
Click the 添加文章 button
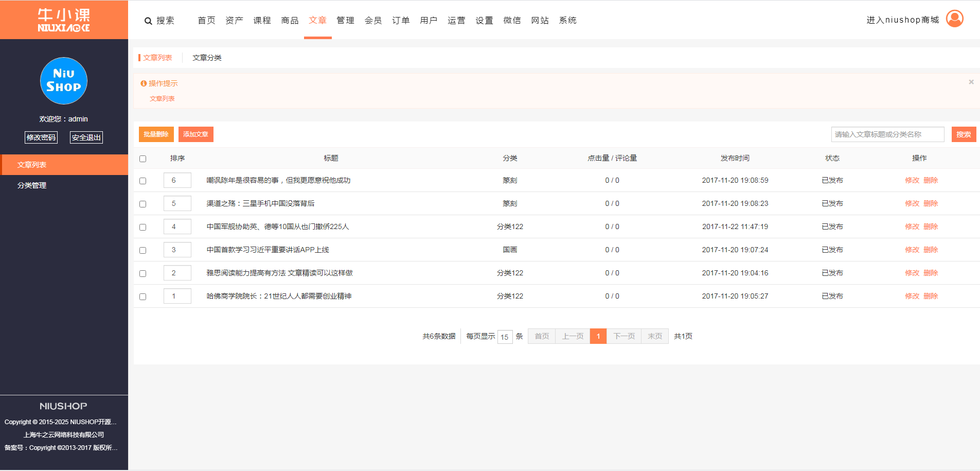pos(195,134)
